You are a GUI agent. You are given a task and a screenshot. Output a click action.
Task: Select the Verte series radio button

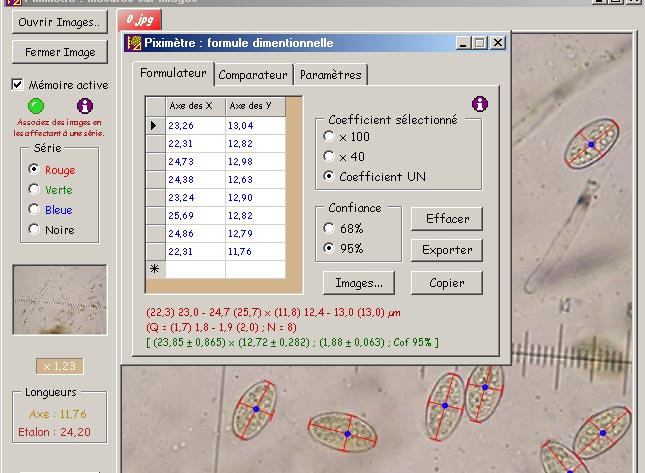34,189
